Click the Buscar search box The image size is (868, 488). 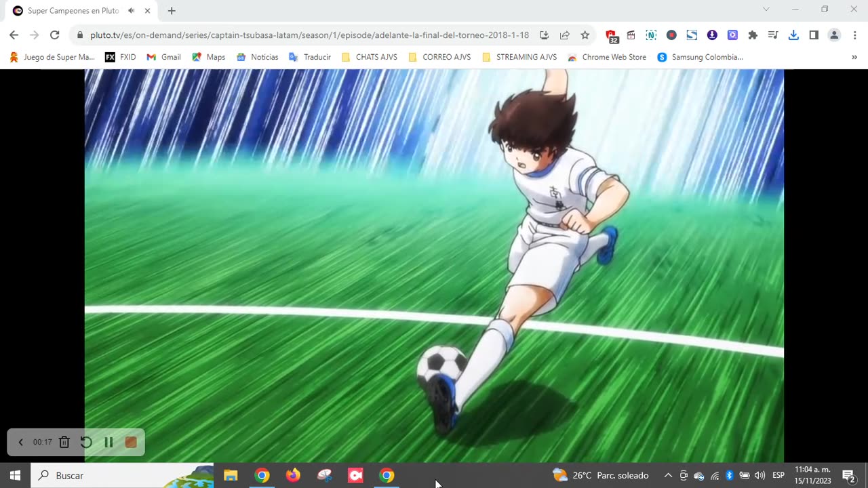click(x=122, y=475)
